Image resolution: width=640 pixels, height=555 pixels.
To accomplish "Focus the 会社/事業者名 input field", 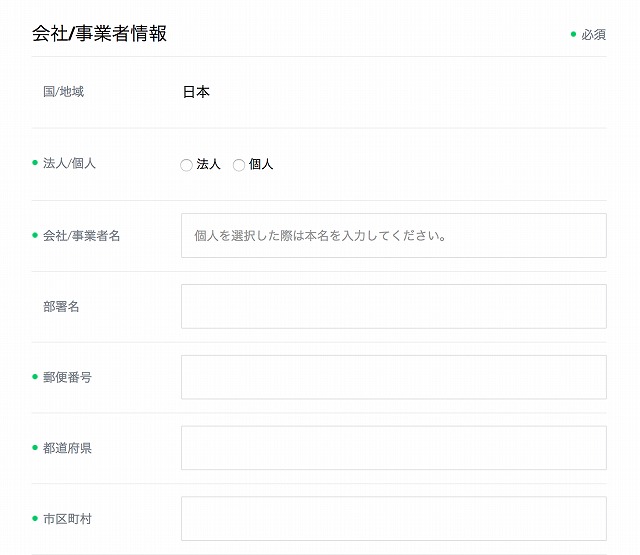I will tap(393, 235).
